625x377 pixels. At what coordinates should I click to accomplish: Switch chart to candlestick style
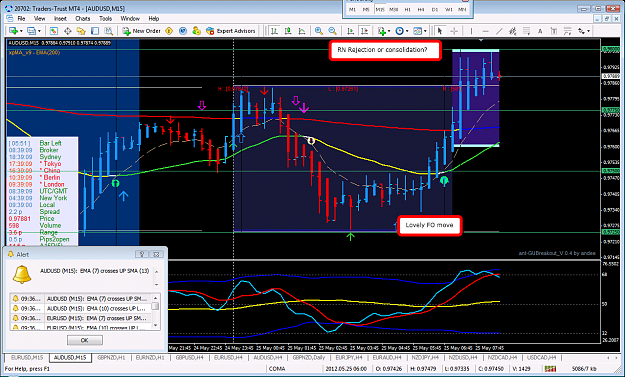[288, 31]
